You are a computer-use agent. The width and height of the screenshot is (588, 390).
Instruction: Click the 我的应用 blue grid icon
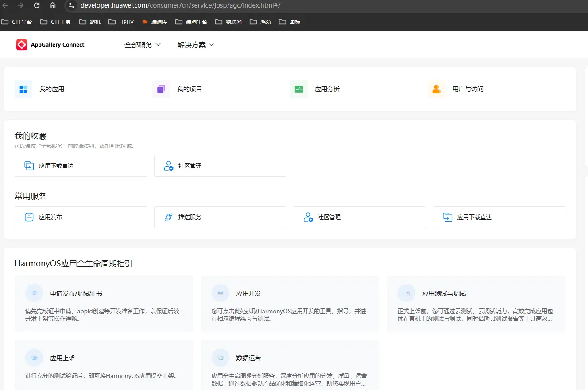[23, 89]
